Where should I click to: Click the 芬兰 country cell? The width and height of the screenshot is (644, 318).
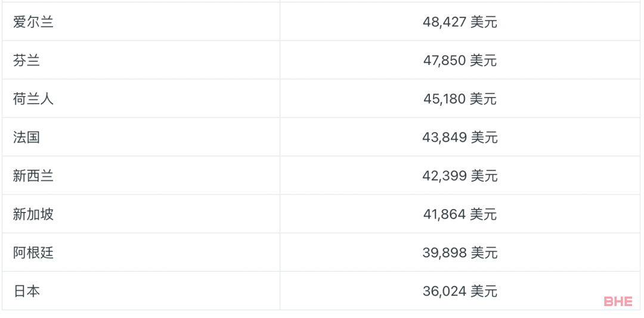pos(141,60)
